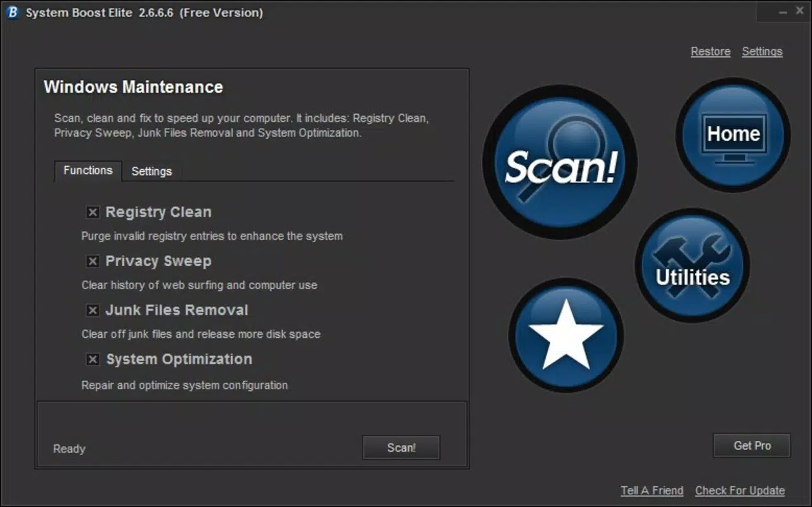Image resolution: width=812 pixels, height=507 pixels.
Task: Click the round white star icon
Action: click(x=566, y=335)
